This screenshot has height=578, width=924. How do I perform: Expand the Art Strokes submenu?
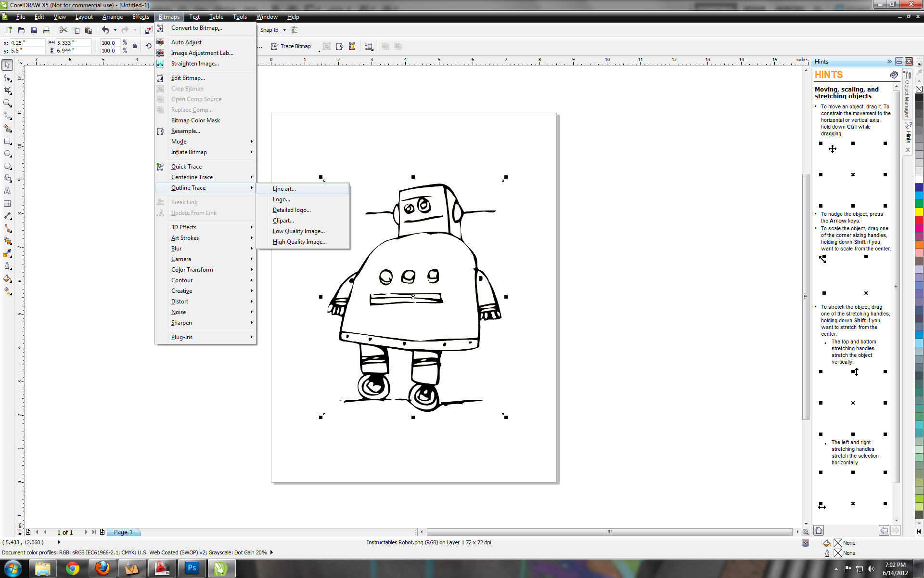(205, 238)
